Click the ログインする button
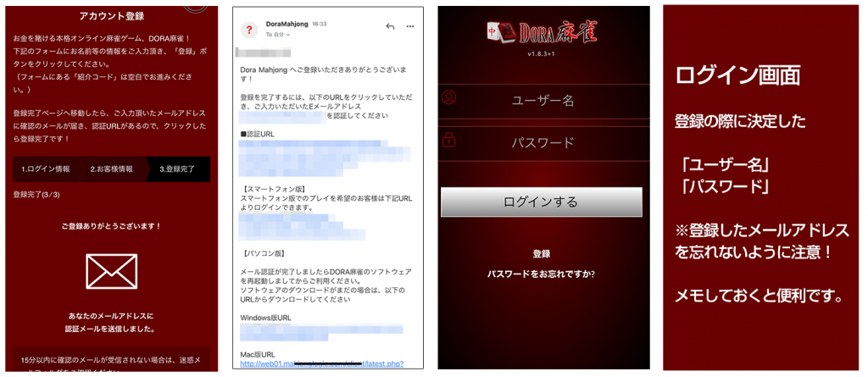Screen dimensions: 868x377 [x=542, y=202]
